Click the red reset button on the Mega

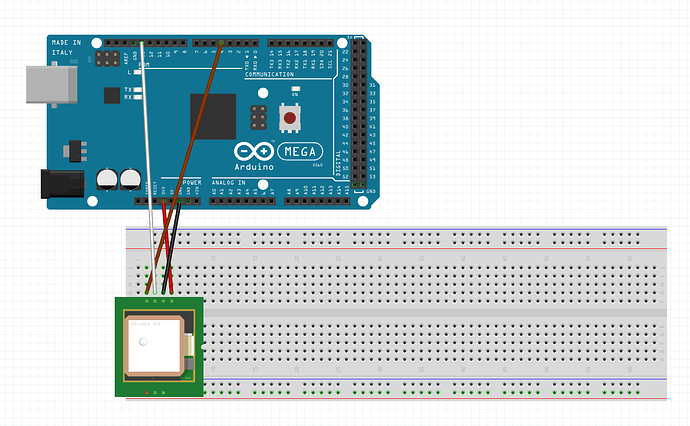click(290, 118)
